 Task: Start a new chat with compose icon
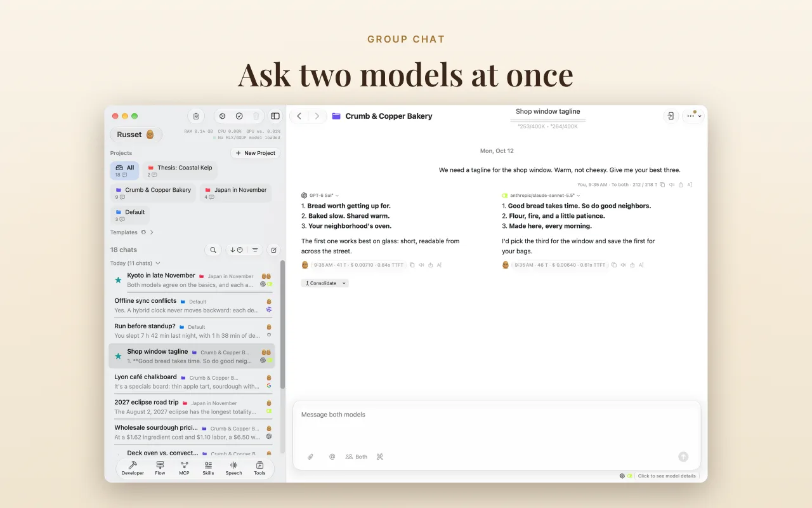click(273, 250)
